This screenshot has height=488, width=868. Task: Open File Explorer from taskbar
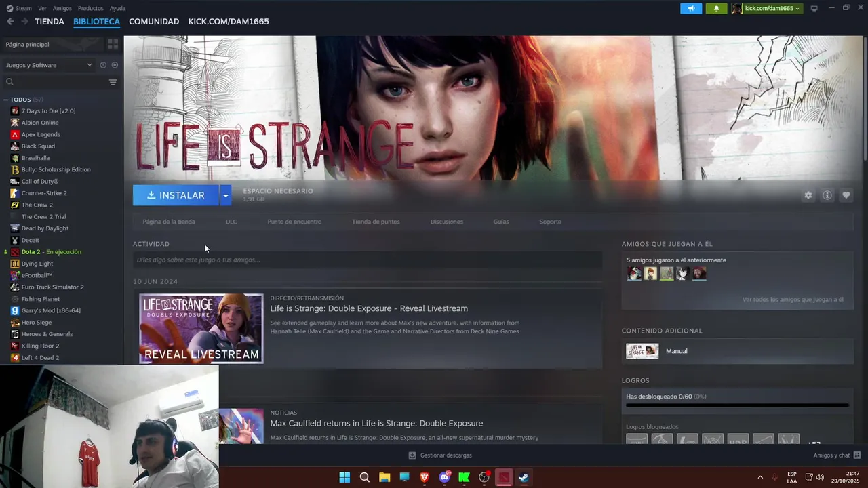pos(384,477)
